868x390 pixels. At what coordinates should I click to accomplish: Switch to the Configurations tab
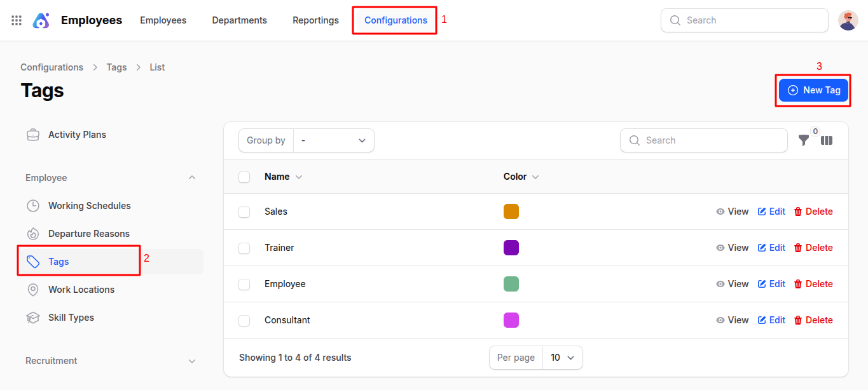pyautogui.click(x=394, y=20)
